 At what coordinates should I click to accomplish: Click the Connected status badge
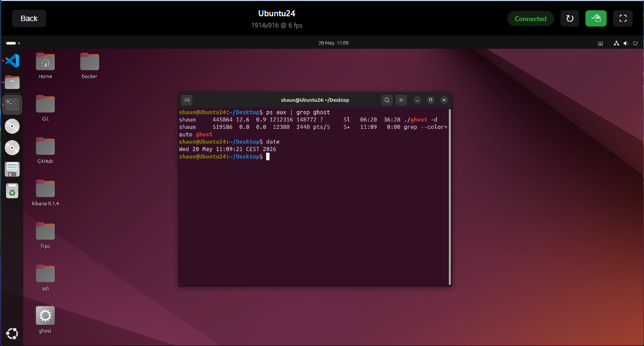click(x=531, y=19)
